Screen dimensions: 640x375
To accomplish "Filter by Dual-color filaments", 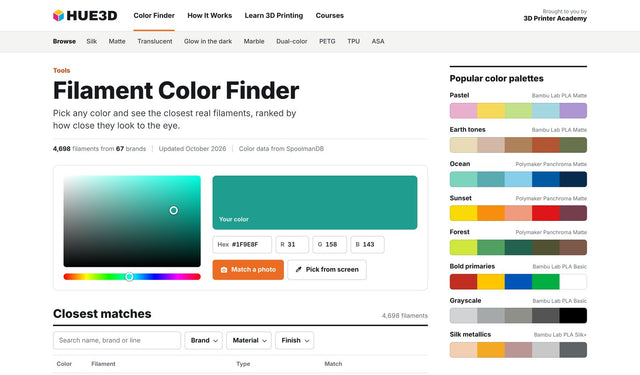I will tap(291, 41).
